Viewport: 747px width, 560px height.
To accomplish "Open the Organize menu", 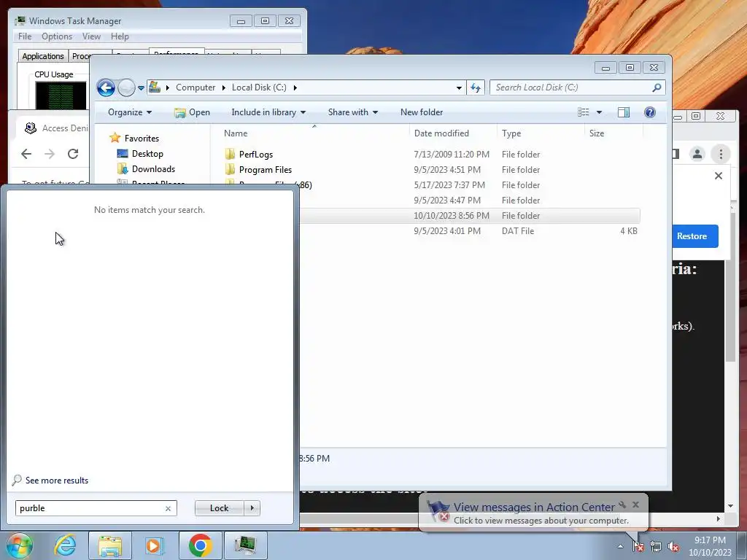I will coord(130,112).
